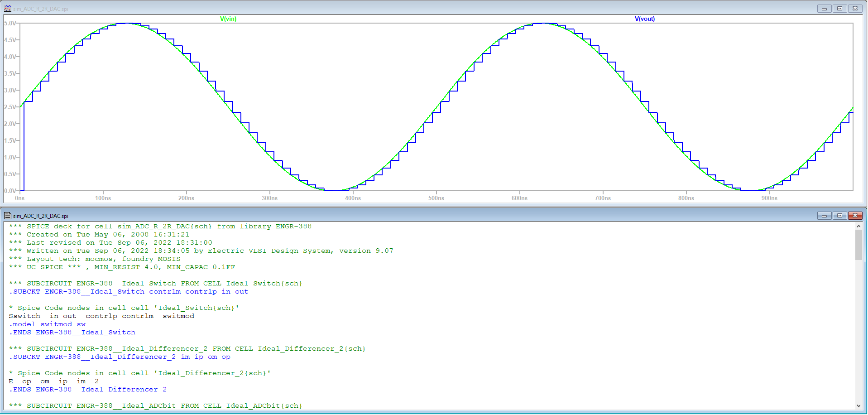
Task: Click the Spice Code nodes 'Ideal_Differencer_2{sch}' comment
Action: pyautogui.click(x=140, y=373)
